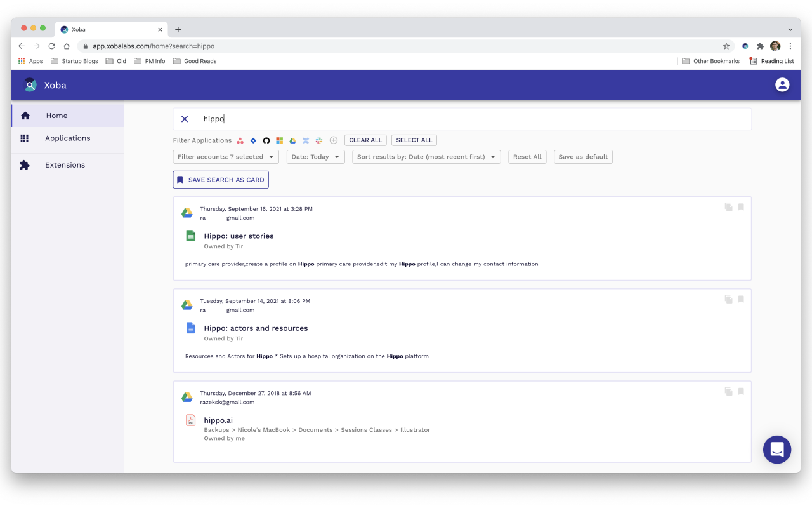This screenshot has height=508, width=812.
Task: Expand the Filter accounts dropdown
Action: [x=226, y=157]
